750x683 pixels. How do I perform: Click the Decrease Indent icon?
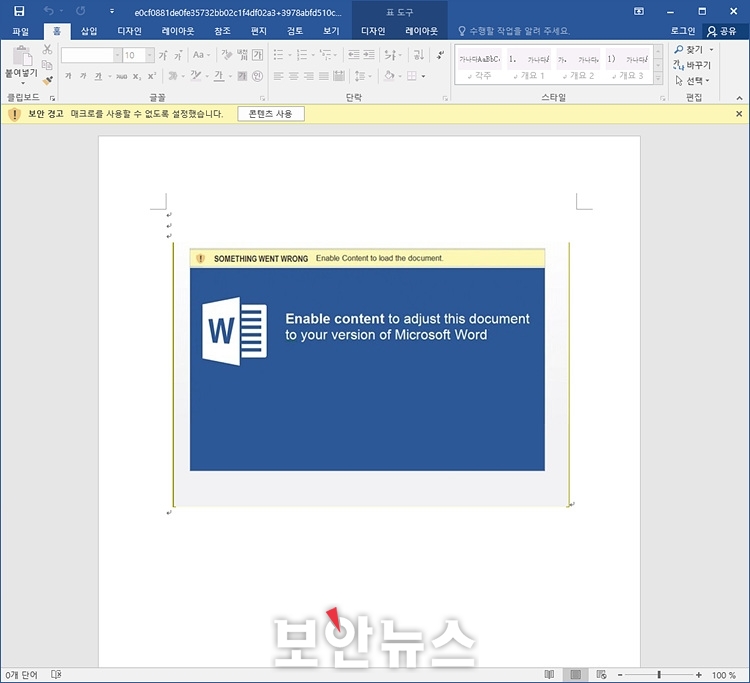[x=353, y=55]
